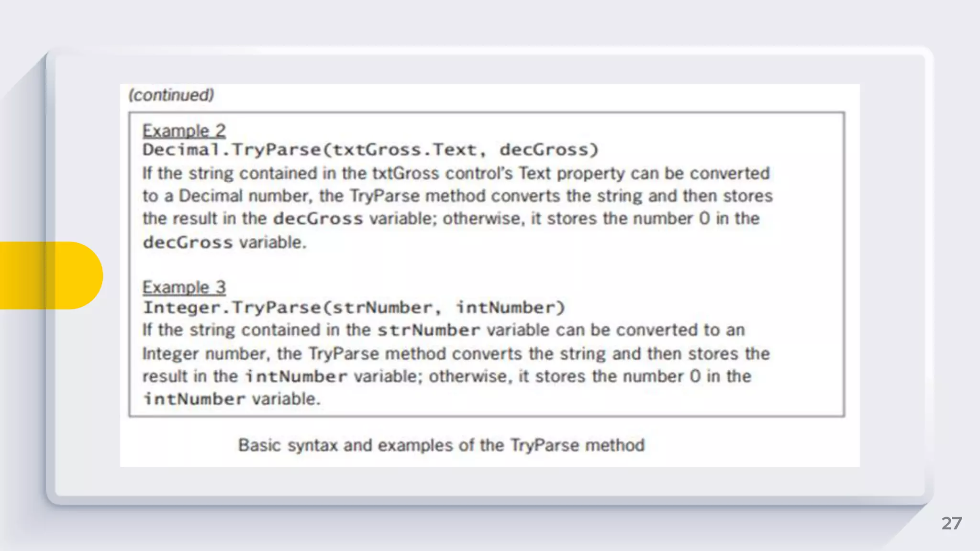Click bold decGross before 'variable; otherwise'
This screenshot has height=551, width=980.
point(318,219)
